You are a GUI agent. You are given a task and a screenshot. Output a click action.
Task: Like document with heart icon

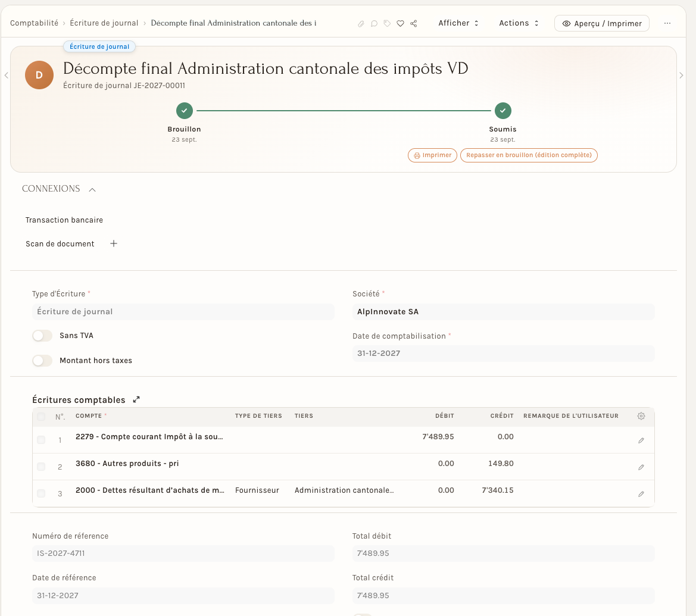pos(400,24)
